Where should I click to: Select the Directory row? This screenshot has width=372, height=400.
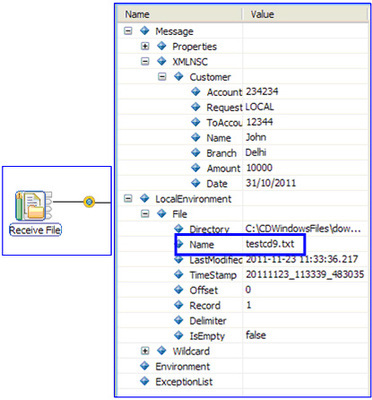click(x=243, y=229)
